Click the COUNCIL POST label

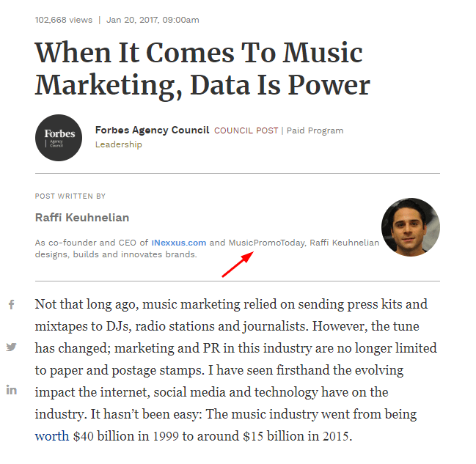(x=246, y=130)
